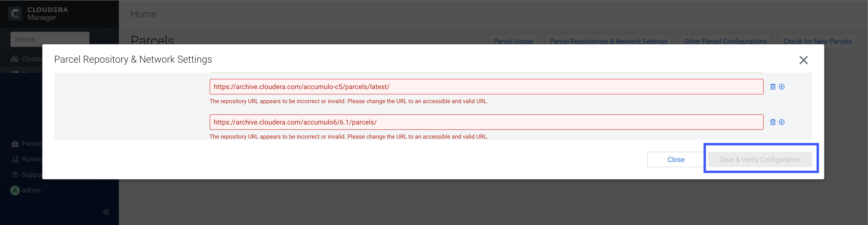This screenshot has width=868, height=225.
Task: Edit the accumulo6/6.1 parcels URL field
Action: 486,122
